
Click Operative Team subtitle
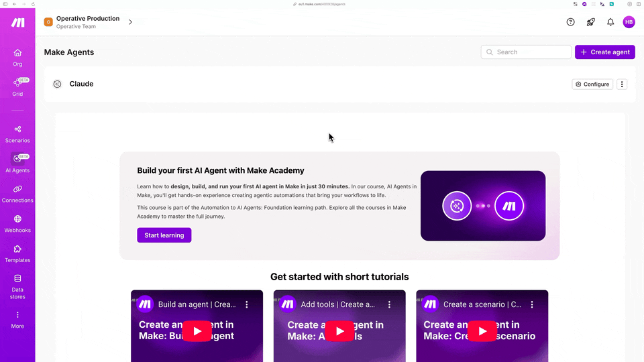tap(76, 26)
